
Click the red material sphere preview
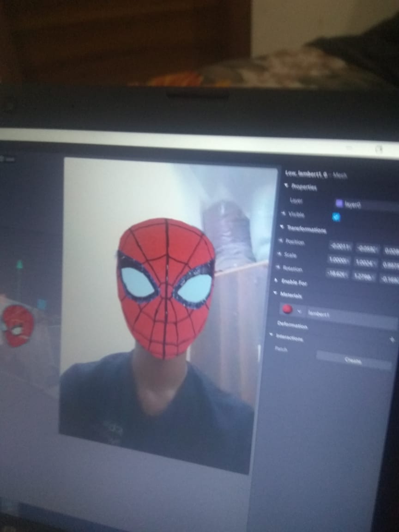click(x=287, y=309)
